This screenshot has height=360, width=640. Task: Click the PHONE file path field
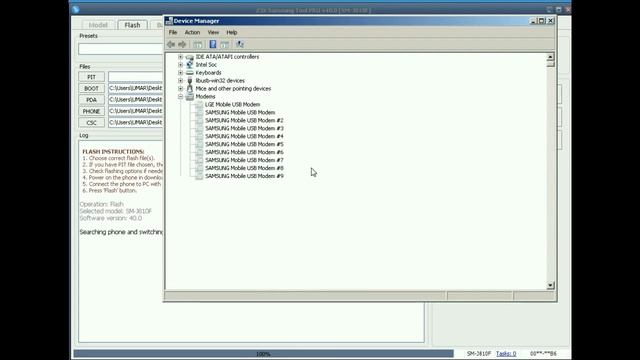pyautogui.click(x=136, y=111)
